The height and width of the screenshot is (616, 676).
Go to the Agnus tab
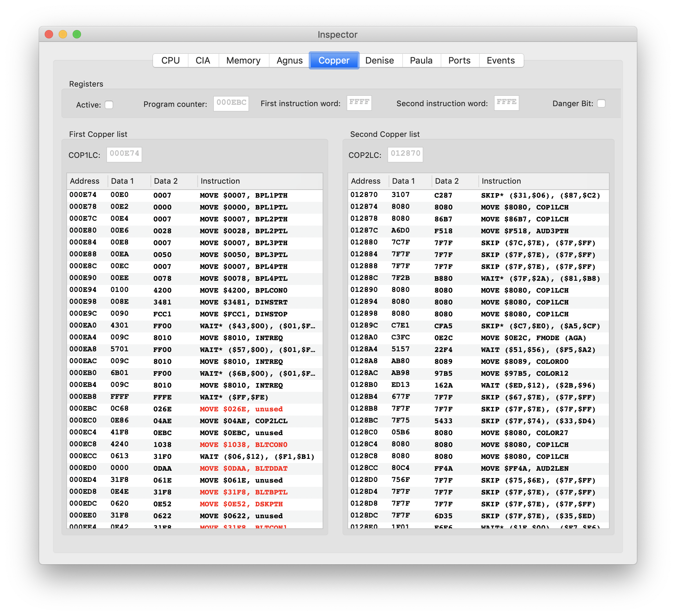(x=289, y=60)
